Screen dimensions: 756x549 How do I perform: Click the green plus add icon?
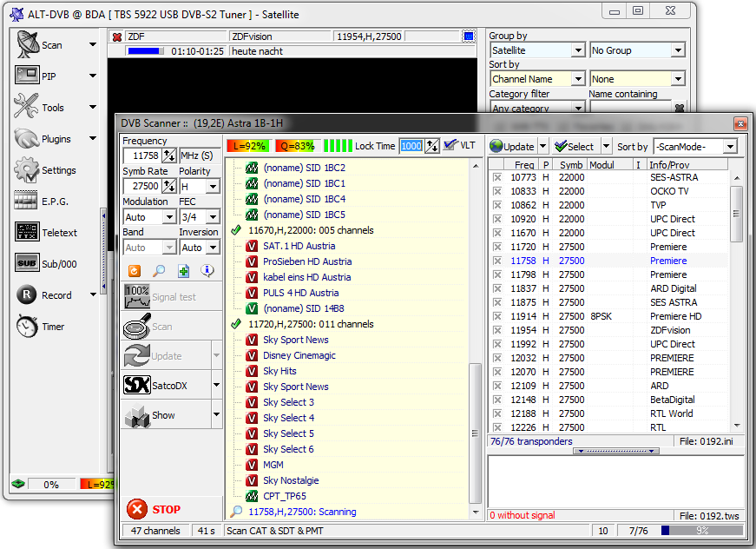pos(183,271)
